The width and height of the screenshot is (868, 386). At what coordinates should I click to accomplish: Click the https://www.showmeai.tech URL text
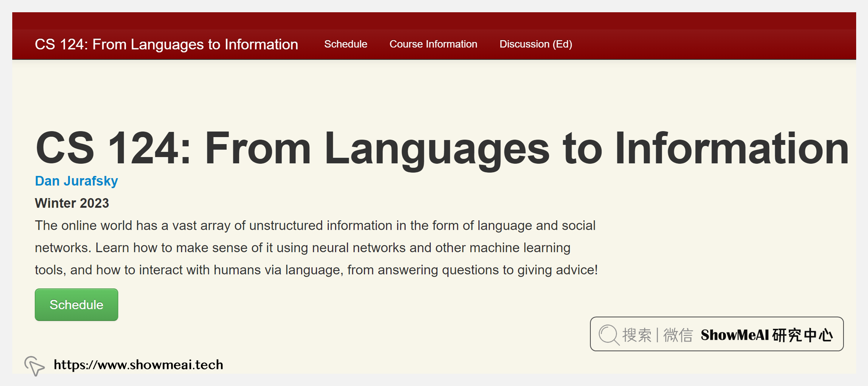[138, 365]
